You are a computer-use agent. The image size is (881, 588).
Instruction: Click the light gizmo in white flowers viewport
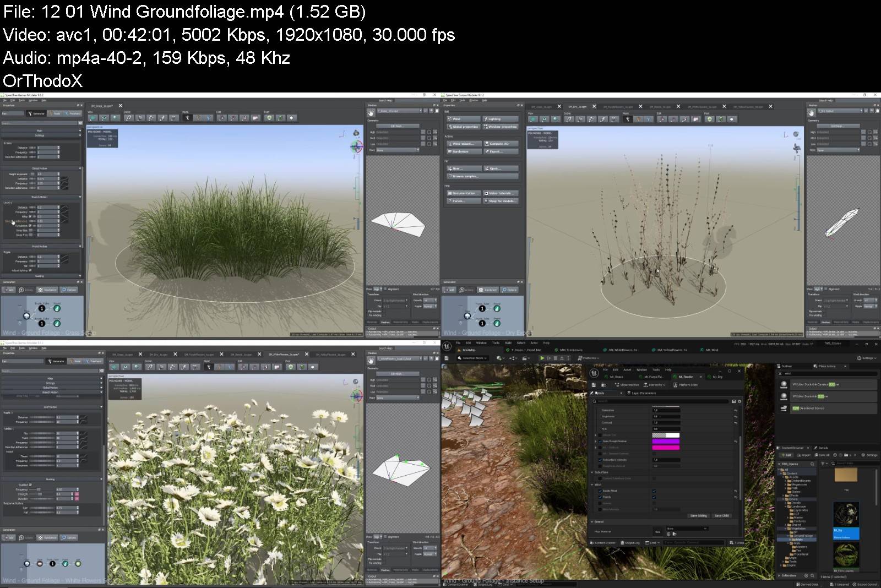(356, 381)
